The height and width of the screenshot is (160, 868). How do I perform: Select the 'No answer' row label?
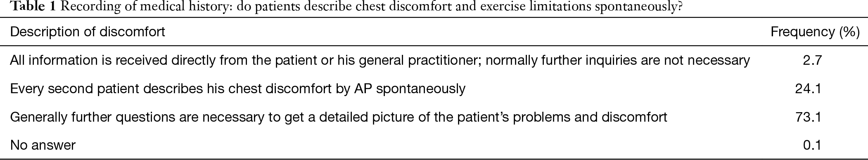point(43,145)
